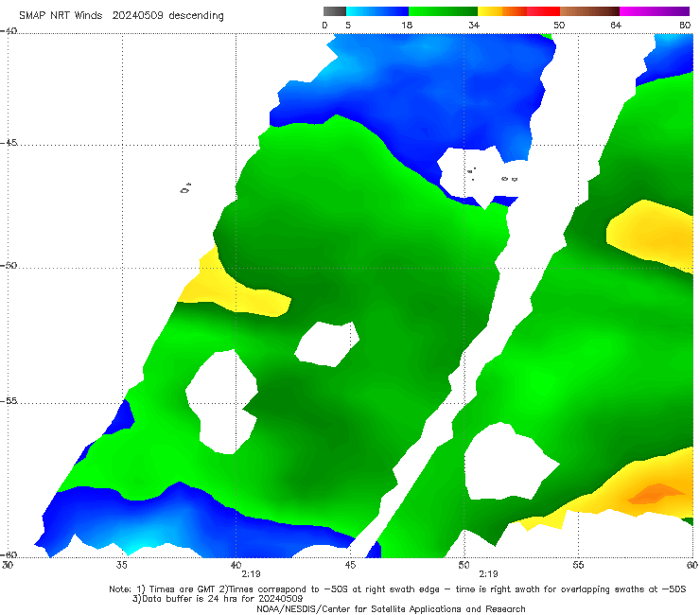Click the "2:19" swath time below longitude 50
The height and width of the screenshot is (615, 700).
488,574
